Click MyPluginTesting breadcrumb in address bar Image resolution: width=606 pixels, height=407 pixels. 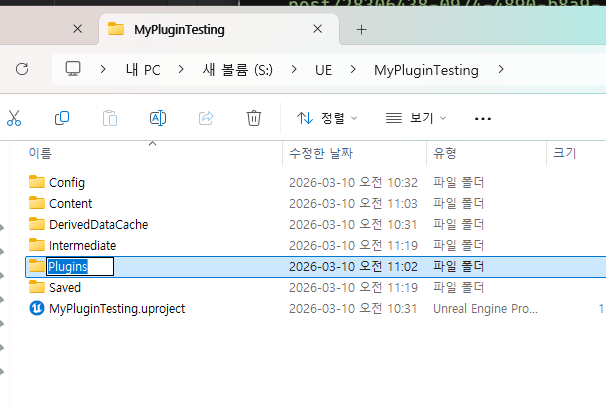pos(426,70)
